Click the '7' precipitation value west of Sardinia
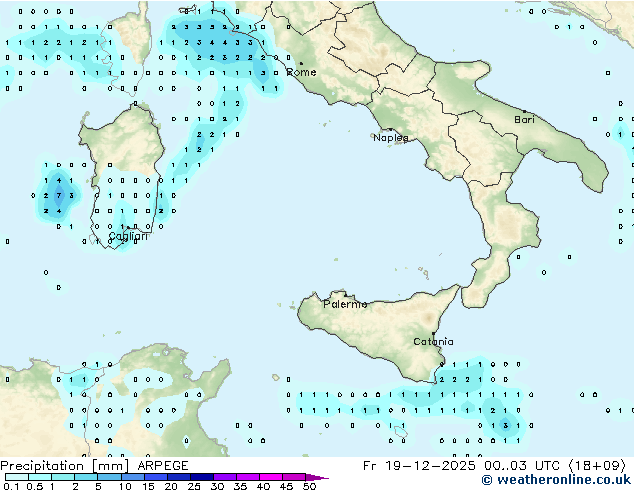The width and height of the screenshot is (634, 490). point(59,196)
